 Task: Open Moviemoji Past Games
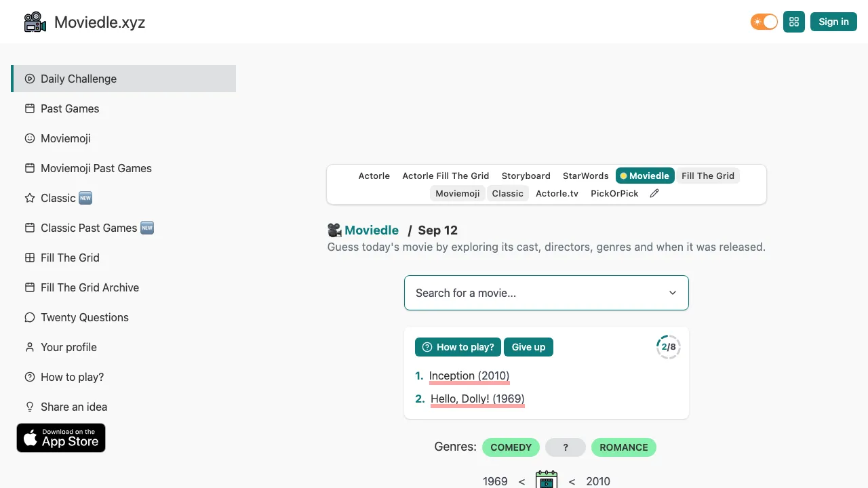pyautogui.click(x=123, y=168)
